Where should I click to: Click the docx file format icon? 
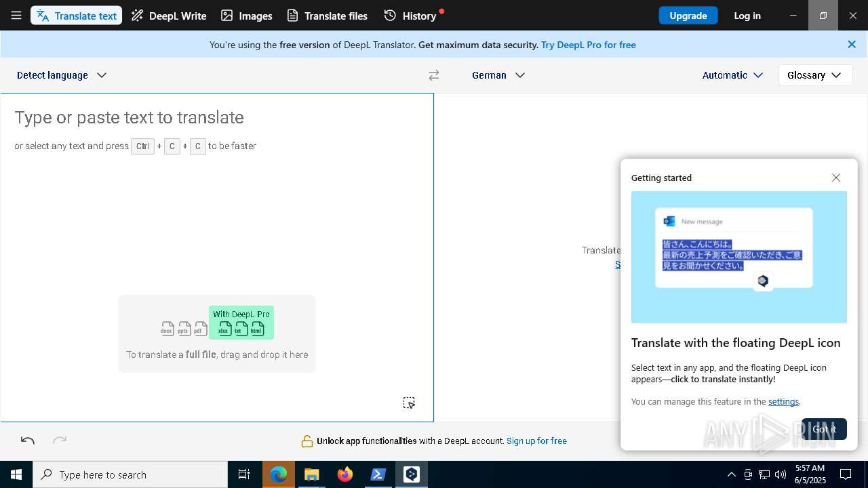pos(167,329)
